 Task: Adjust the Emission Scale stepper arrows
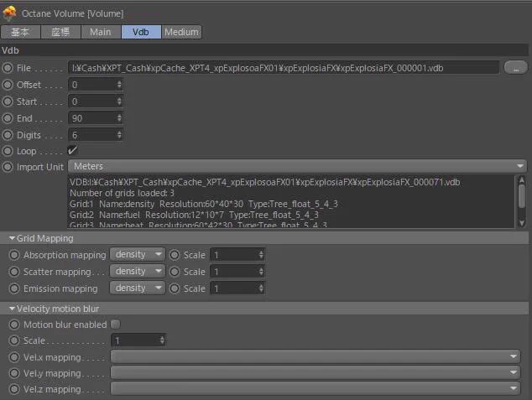(261, 288)
